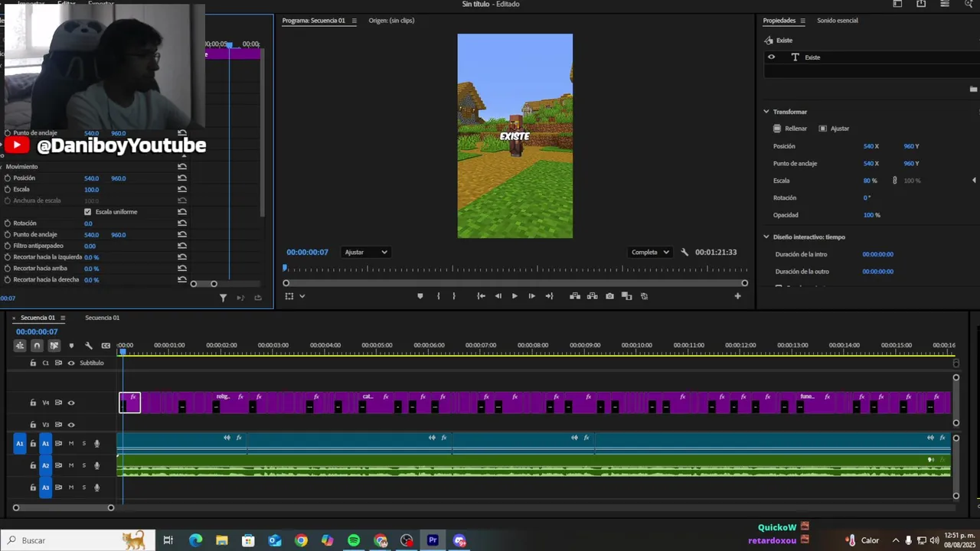The height and width of the screenshot is (551, 980).
Task: Toggle V3 track output eye
Action: pos(71,425)
